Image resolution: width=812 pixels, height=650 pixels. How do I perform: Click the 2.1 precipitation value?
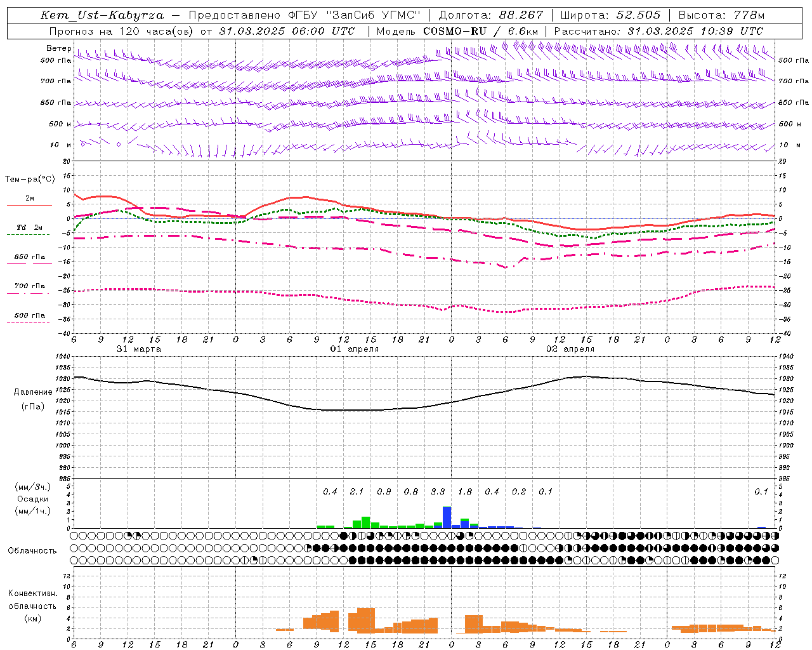357,492
